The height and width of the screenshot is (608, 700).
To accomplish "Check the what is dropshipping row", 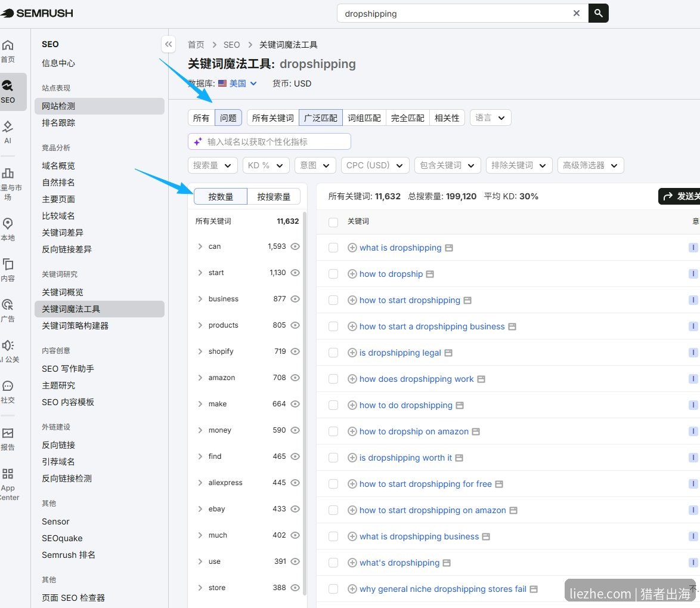I will [x=333, y=248].
